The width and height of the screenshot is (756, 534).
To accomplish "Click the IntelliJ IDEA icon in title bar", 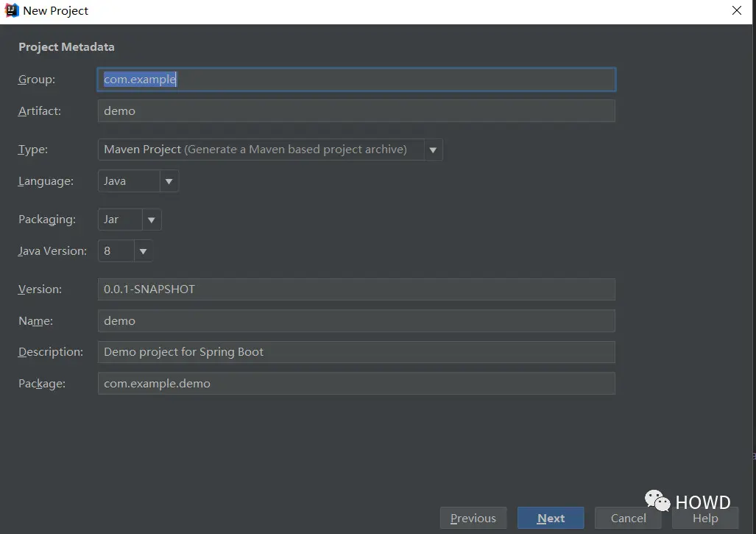I will [11, 10].
